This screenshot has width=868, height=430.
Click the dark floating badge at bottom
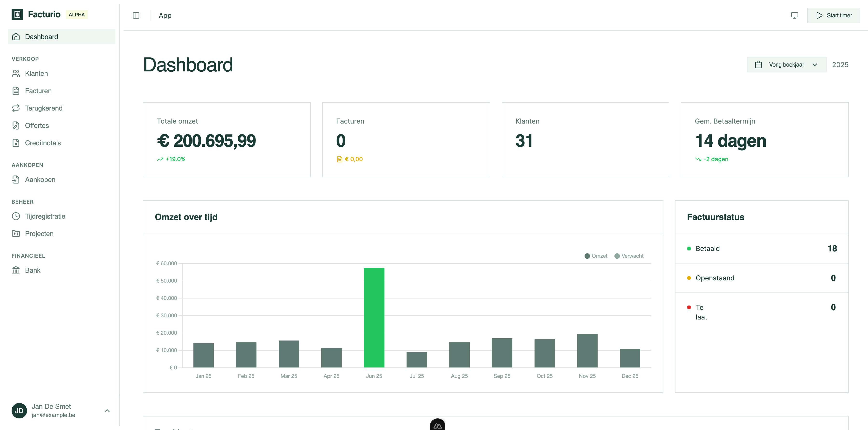point(437,425)
